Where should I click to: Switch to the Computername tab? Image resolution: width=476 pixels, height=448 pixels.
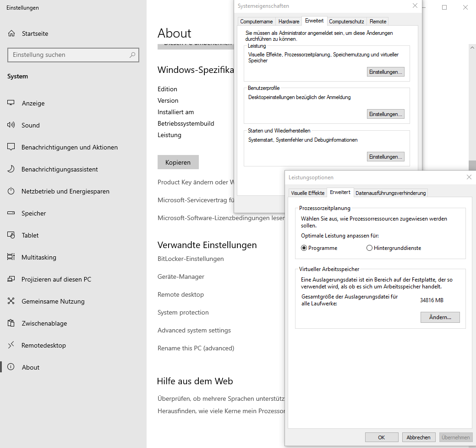tap(257, 22)
